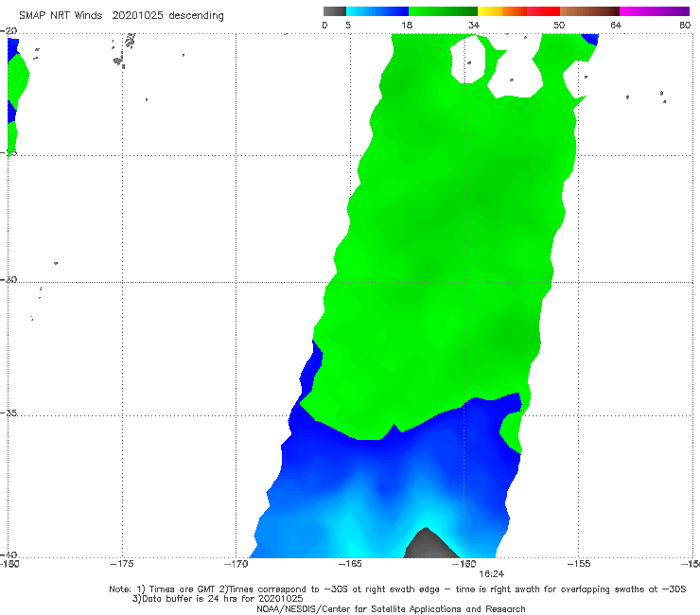Click the '-160' longitude axis label

[464, 564]
